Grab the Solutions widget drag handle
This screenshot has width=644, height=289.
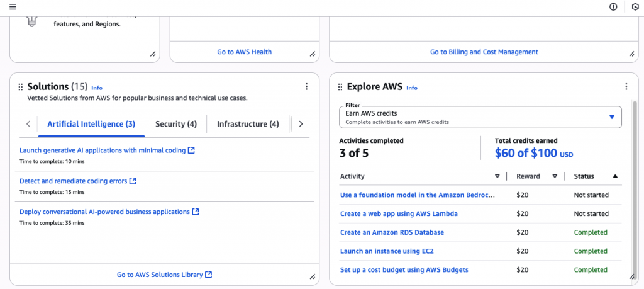pyautogui.click(x=21, y=87)
